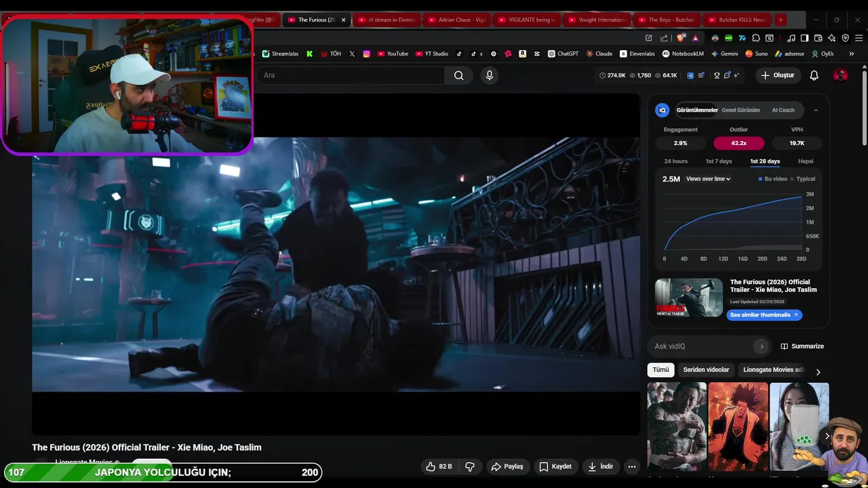The width and height of the screenshot is (868, 488).
Task: Open the X (Twitter) bookmark
Action: point(352,54)
